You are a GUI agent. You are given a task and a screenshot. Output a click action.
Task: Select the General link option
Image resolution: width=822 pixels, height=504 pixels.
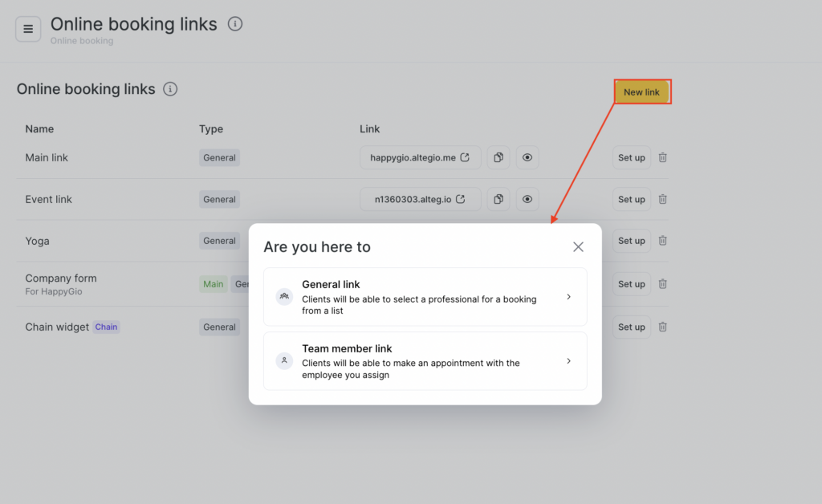(425, 297)
